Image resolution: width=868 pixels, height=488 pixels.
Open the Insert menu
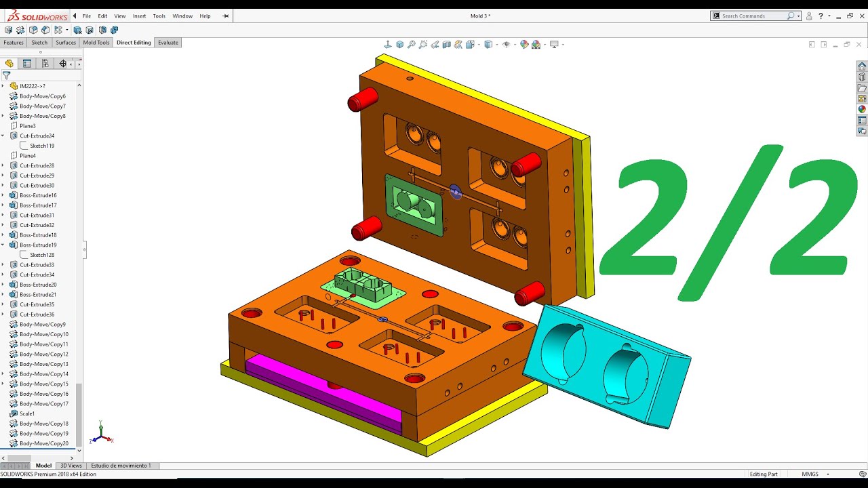point(139,16)
